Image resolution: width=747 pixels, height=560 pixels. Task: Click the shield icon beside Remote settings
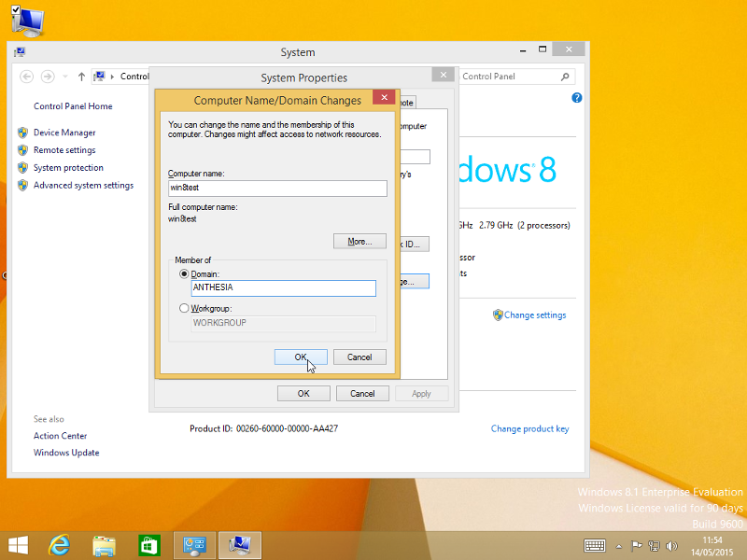(22, 150)
